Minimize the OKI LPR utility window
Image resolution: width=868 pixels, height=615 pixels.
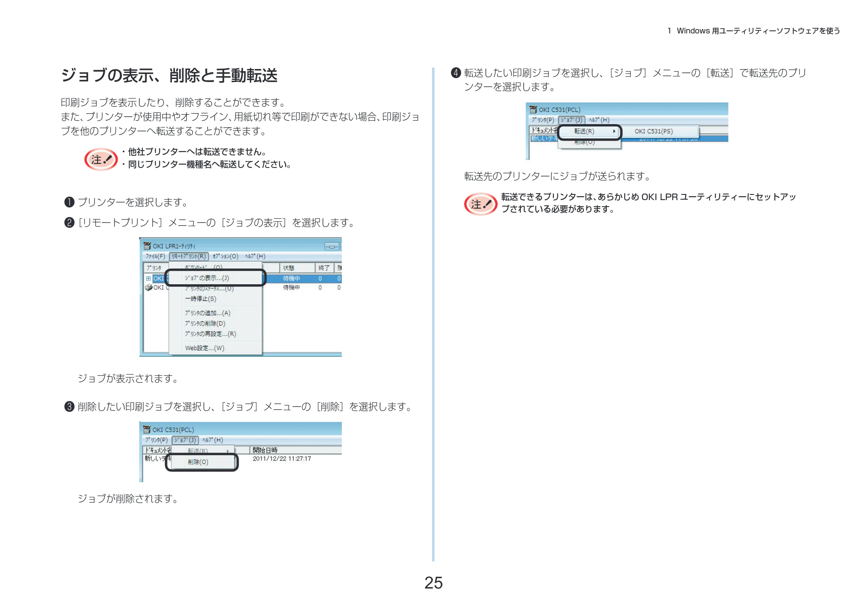[x=332, y=247]
